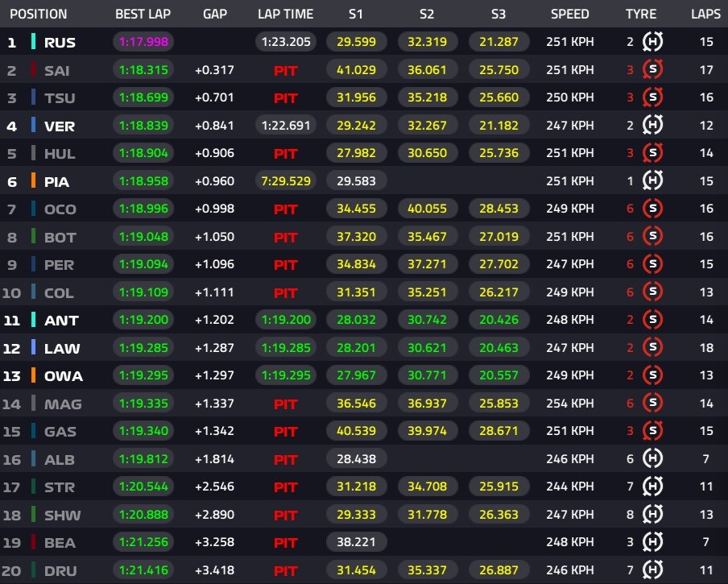Image resolution: width=728 pixels, height=584 pixels.
Task: Click the hard tyre icon for PIA
Action: tap(652, 180)
